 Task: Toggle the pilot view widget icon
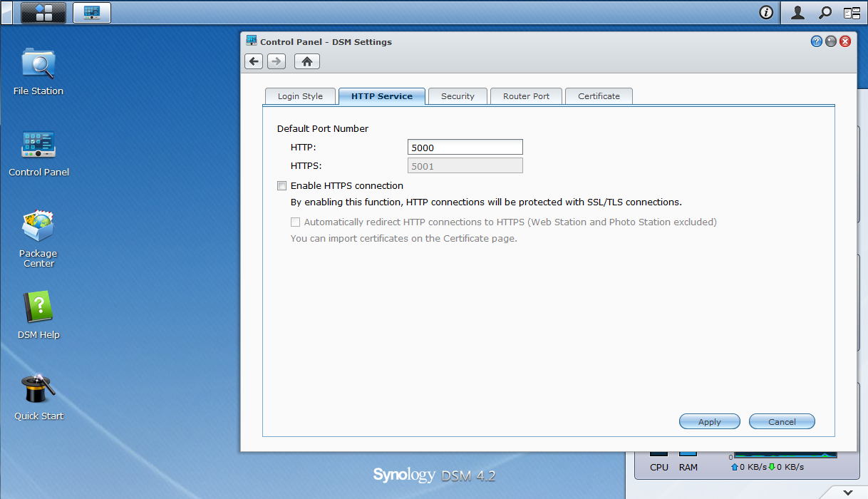(852, 12)
